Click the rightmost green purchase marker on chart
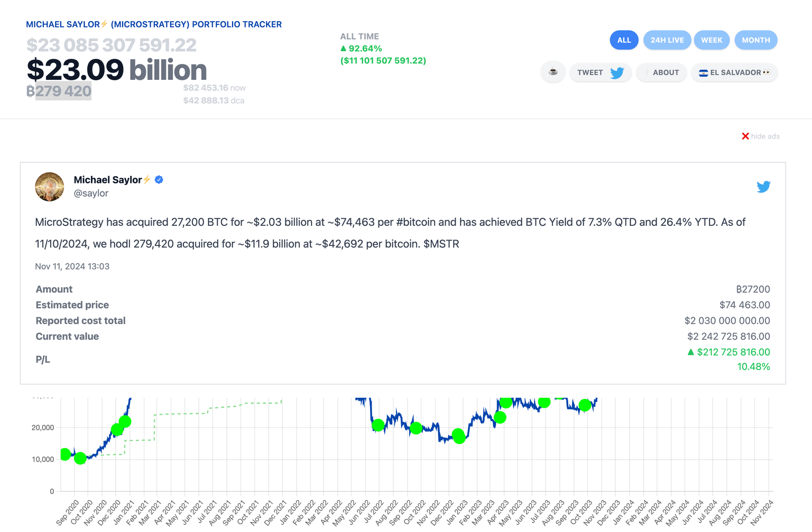 585,405
